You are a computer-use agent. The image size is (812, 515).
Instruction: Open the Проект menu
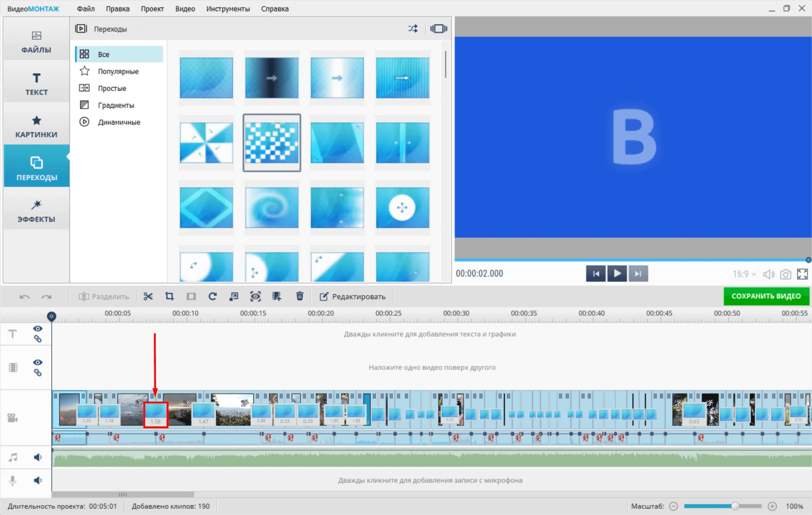coord(152,9)
